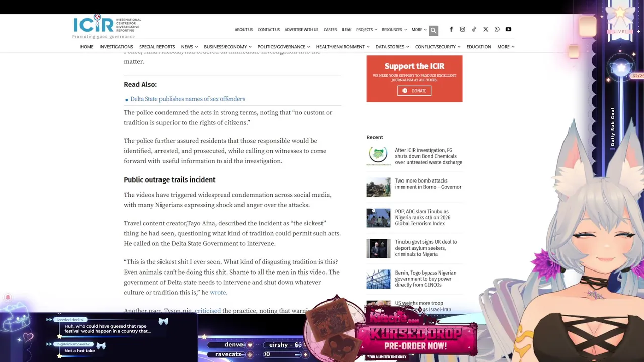Open ICIR YouTube icon
Screen dimensions: 644x362
[508, 29]
